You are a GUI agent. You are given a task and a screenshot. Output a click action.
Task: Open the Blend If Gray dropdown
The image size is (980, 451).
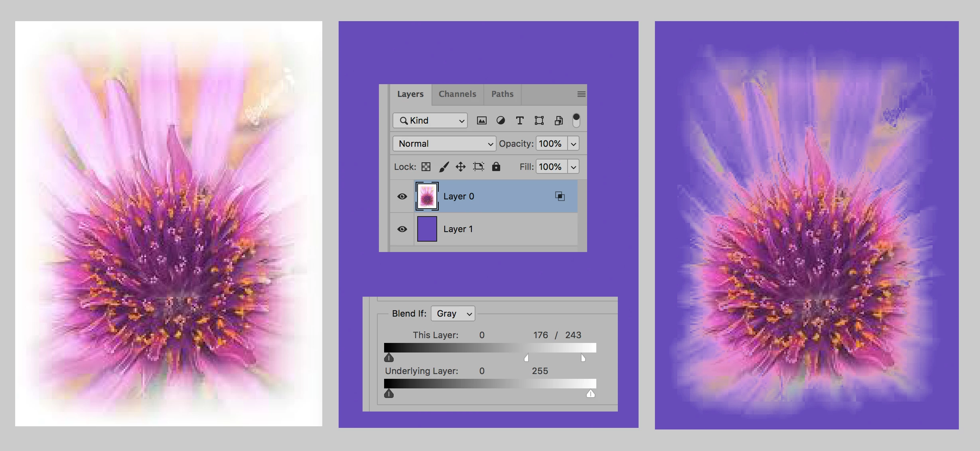click(453, 314)
